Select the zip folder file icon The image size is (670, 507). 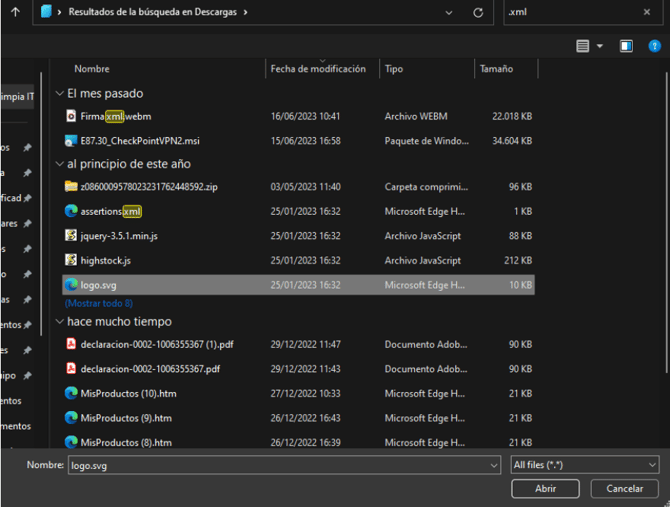tap(71, 186)
